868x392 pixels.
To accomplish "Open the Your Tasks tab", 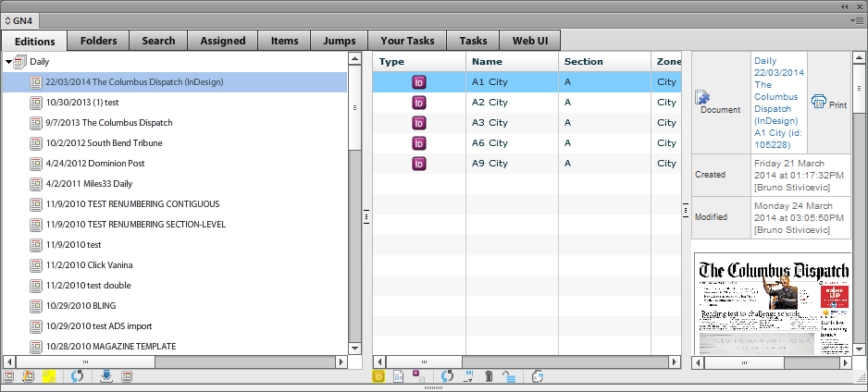I will point(407,41).
